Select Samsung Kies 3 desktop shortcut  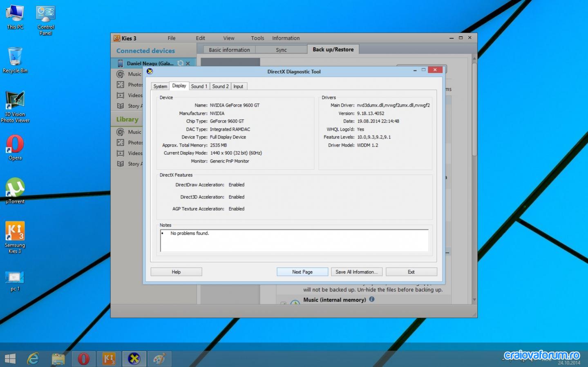tap(15, 237)
